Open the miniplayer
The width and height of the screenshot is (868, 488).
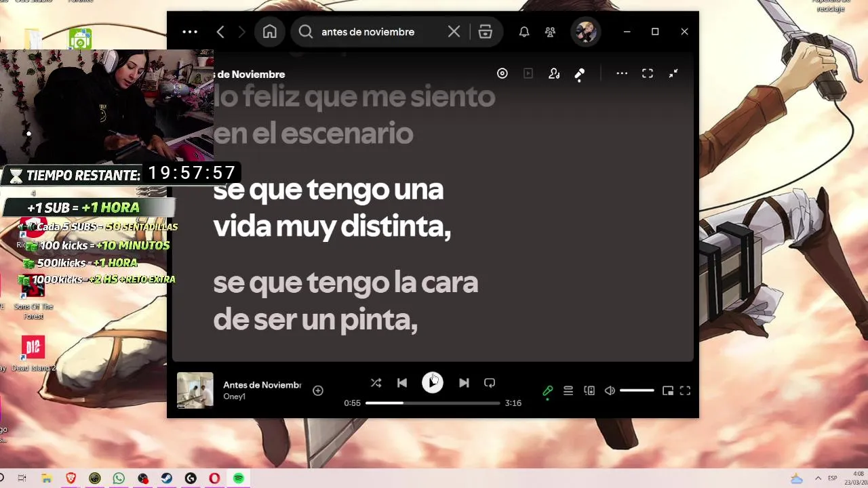[x=668, y=390]
